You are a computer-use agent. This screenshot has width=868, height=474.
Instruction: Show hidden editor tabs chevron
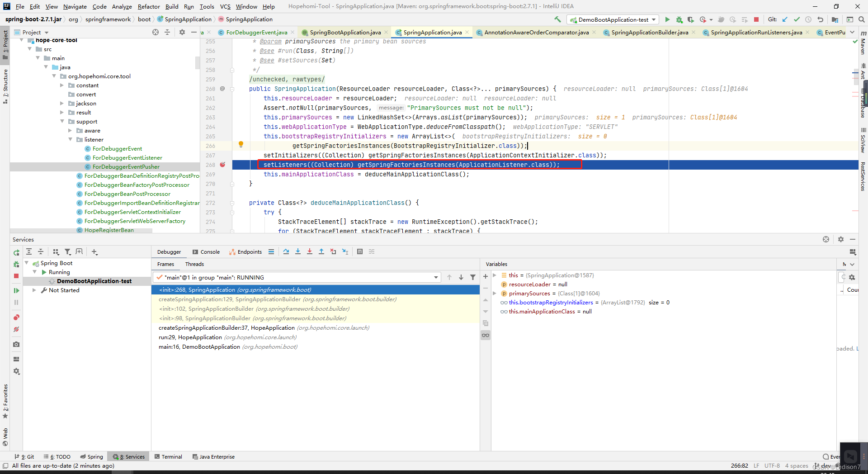(x=852, y=32)
